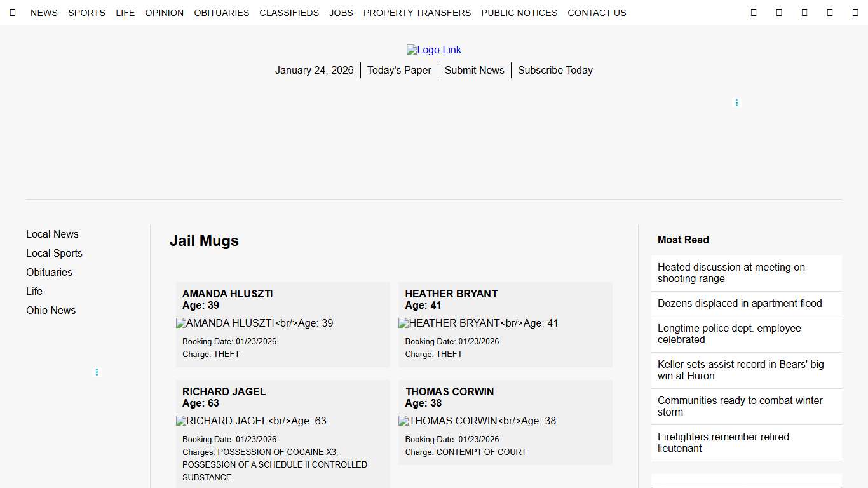Viewport: 868px width, 488px height.
Task: Go to PROPERTY TRANSFERS in the navigation bar
Action: pyautogui.click(x=417, y=13)
